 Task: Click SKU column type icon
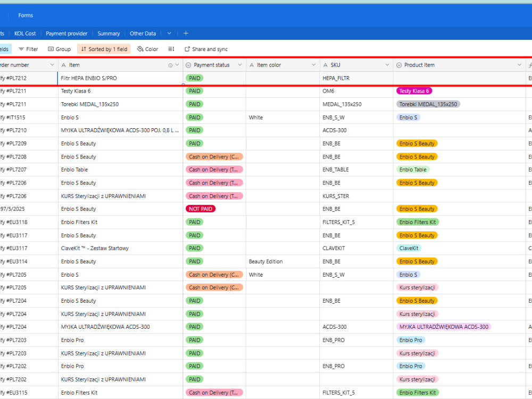[326, 65]
